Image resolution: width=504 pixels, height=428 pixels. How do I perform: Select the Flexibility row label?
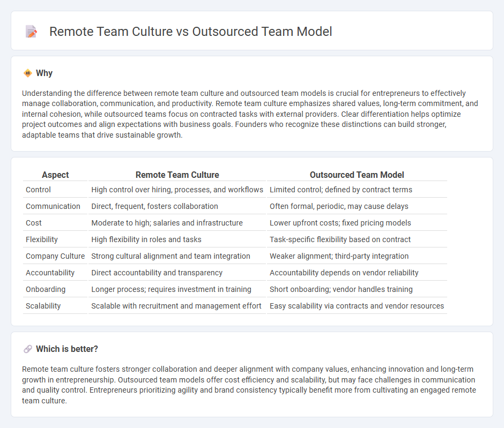coord(42,239)
